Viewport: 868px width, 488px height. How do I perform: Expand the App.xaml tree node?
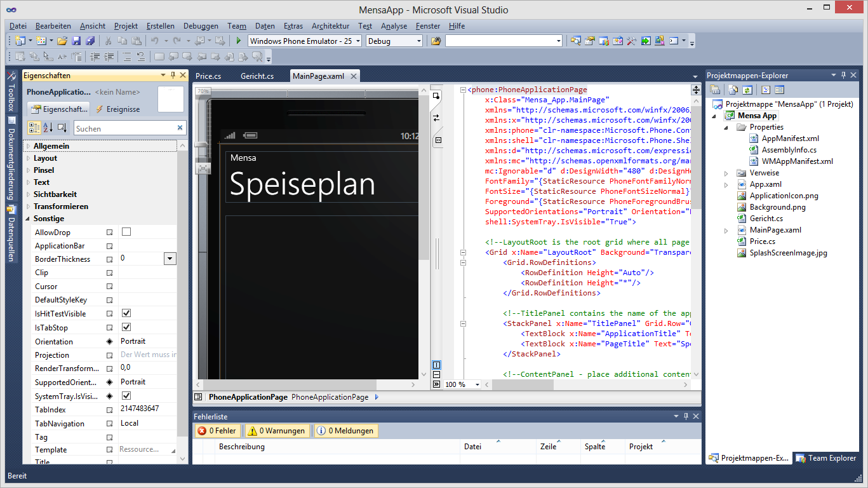[x=727, y=184]
